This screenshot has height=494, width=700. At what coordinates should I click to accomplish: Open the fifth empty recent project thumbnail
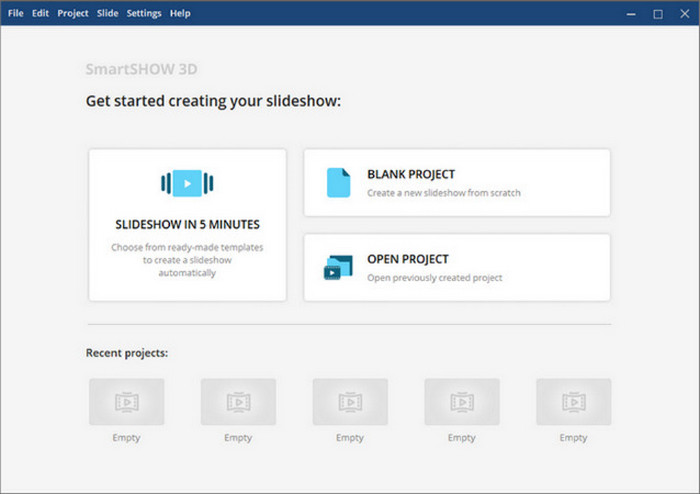click(x=574, y=402)
